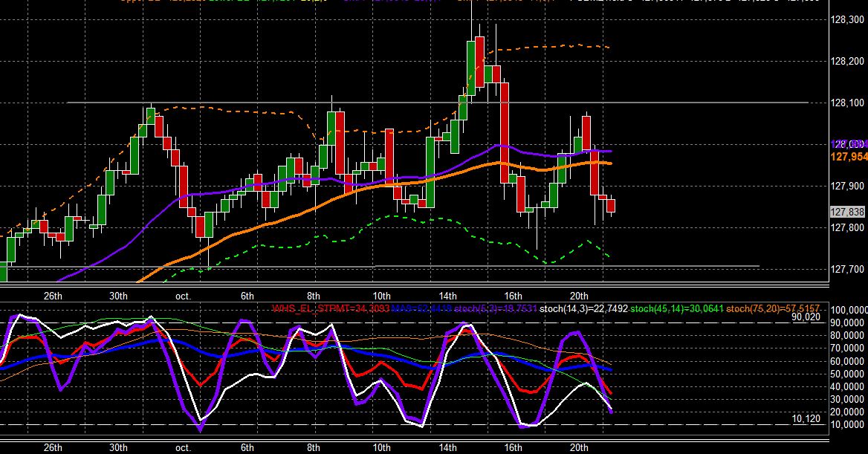The width and height of the screenshot is (868, 454).
Task: Select the oct. date marker on price chart axis
Action: [183, 296]
